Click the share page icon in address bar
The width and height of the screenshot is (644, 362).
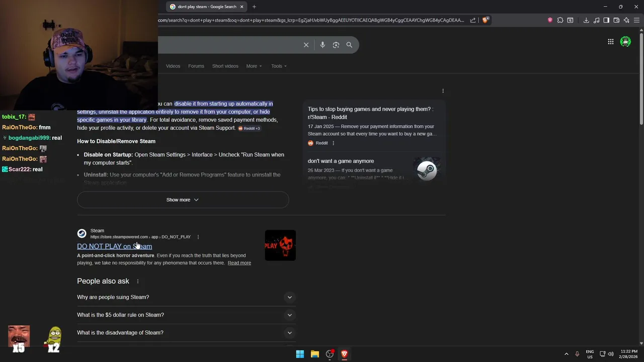pos(473,20)
